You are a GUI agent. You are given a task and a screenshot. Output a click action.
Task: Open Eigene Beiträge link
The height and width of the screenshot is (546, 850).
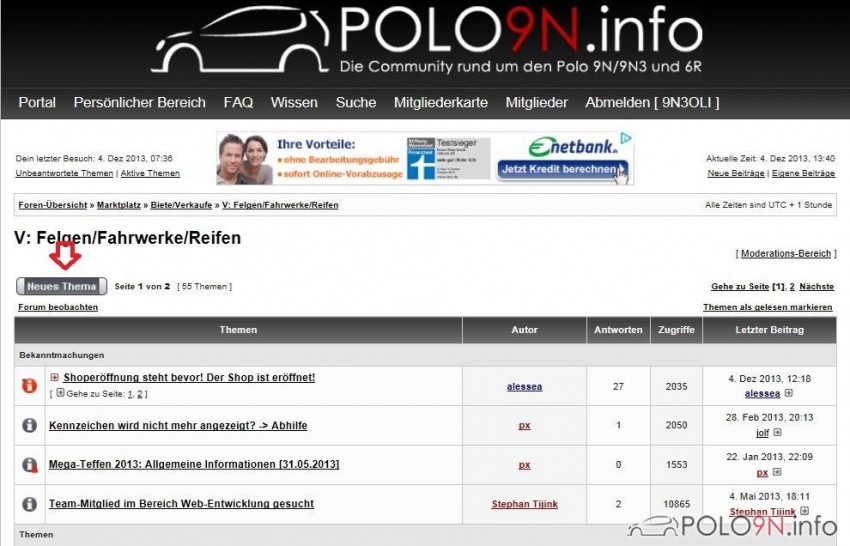(803, 174)
